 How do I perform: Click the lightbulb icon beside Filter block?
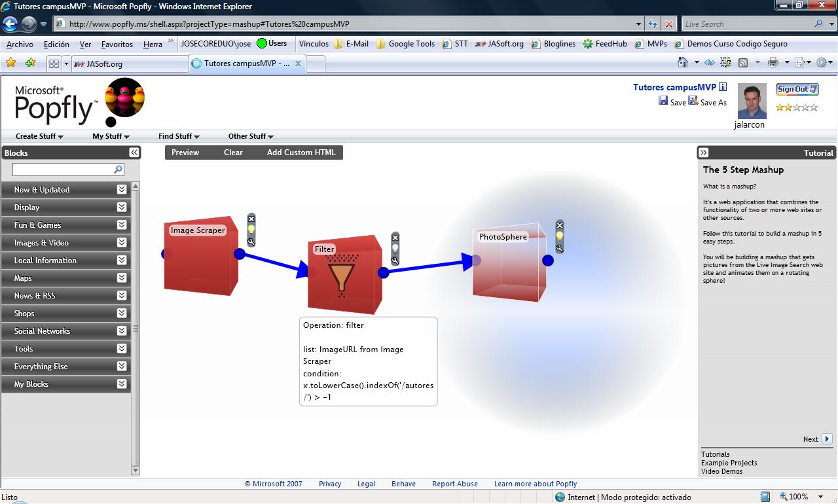click(x=395, y=249)
